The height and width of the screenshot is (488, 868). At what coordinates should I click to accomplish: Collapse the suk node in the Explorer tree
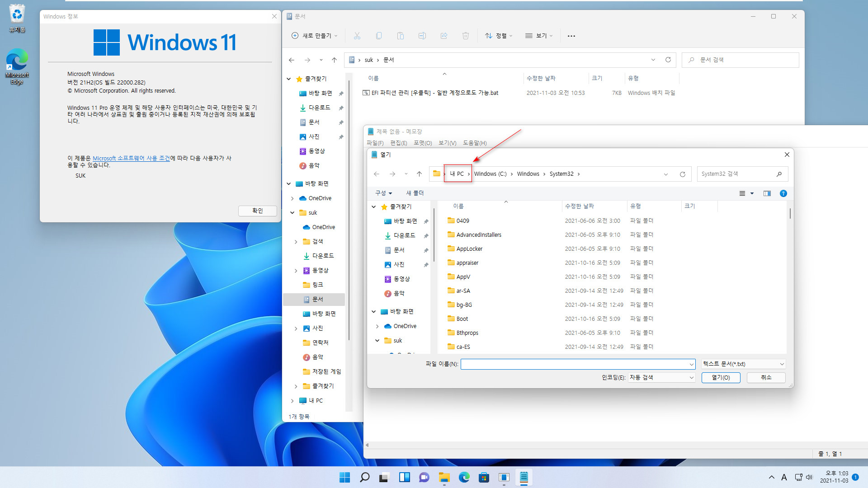click(292, 213)
